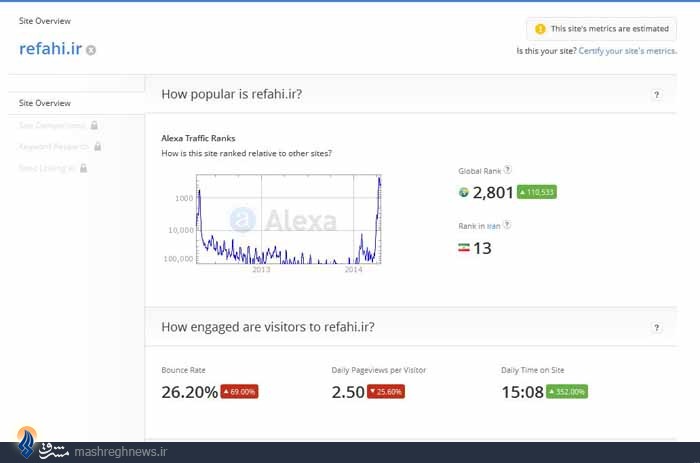Click the question mark beside Global Rank
This screenshot has height=463, width=700.
508,170
